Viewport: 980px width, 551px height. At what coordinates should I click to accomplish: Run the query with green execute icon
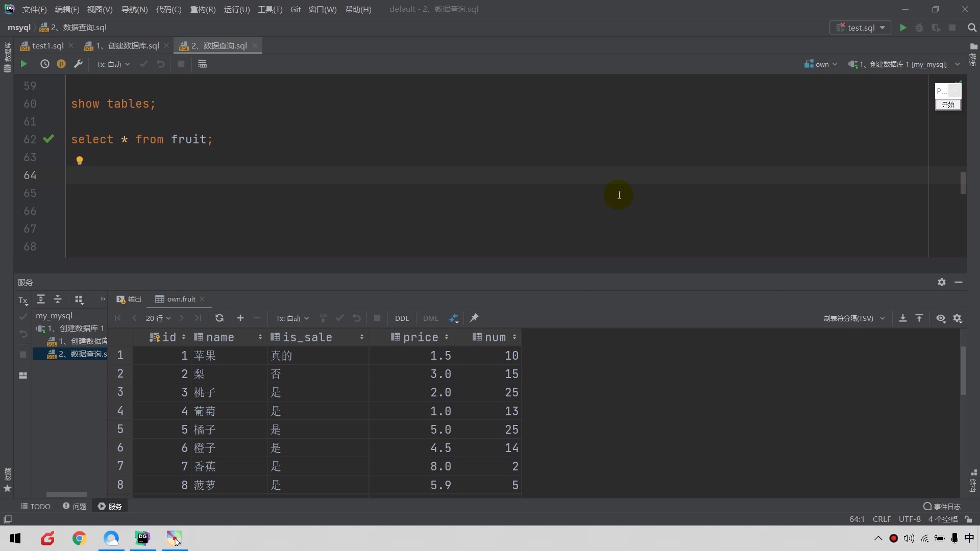[23, 64]
